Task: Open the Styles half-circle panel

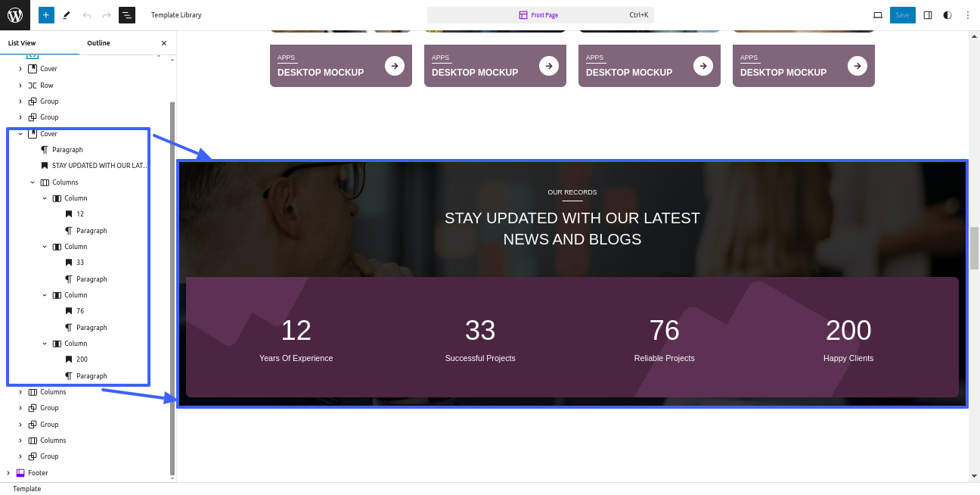Action: (947, 15)
